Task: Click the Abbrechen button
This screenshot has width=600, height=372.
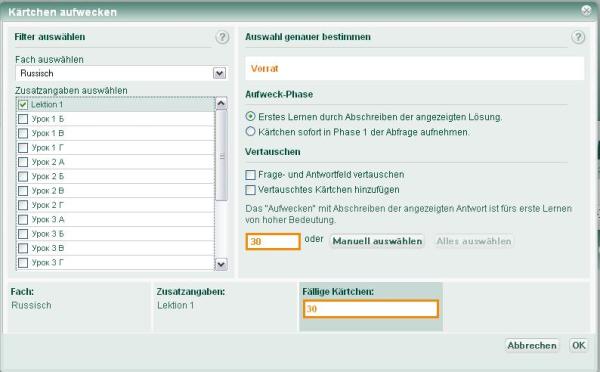Action: 532,345
